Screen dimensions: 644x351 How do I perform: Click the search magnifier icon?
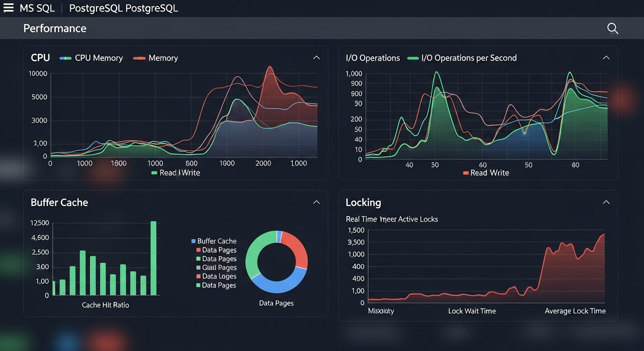pyautogui.click(x=612, y=29)
